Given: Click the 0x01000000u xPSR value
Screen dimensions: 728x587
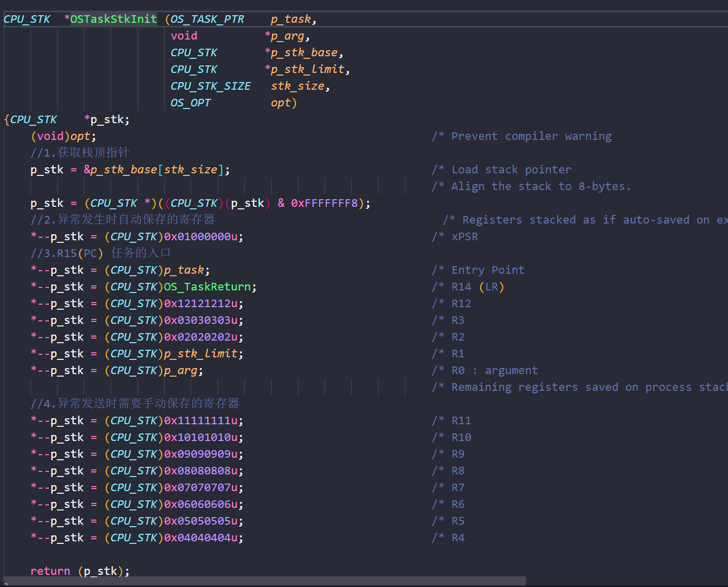Looking at the screenshot, I should point(201,237).
